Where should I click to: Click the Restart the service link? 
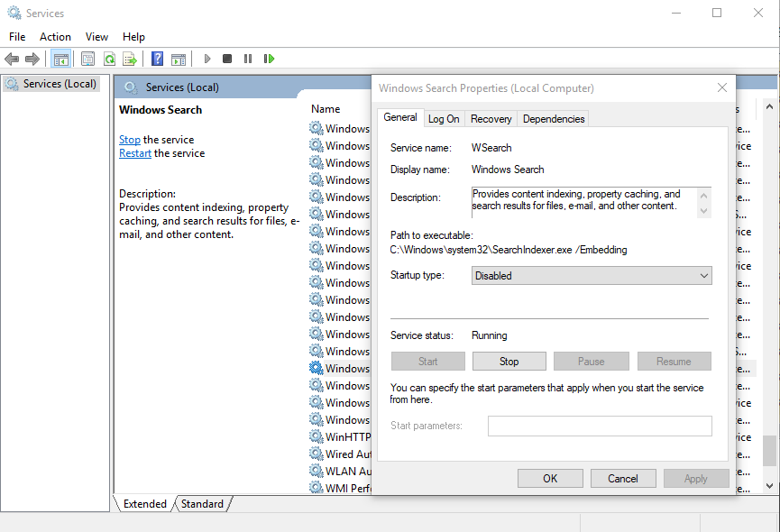pos(134,153)
